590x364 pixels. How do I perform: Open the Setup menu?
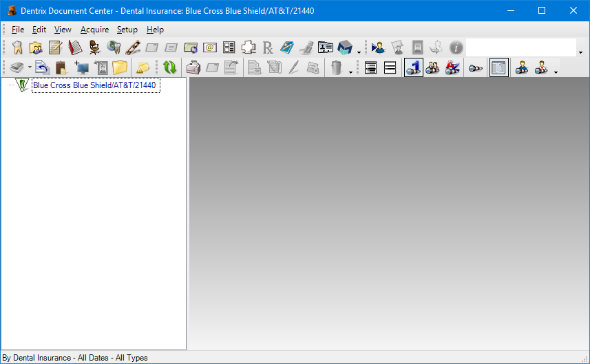127,30
